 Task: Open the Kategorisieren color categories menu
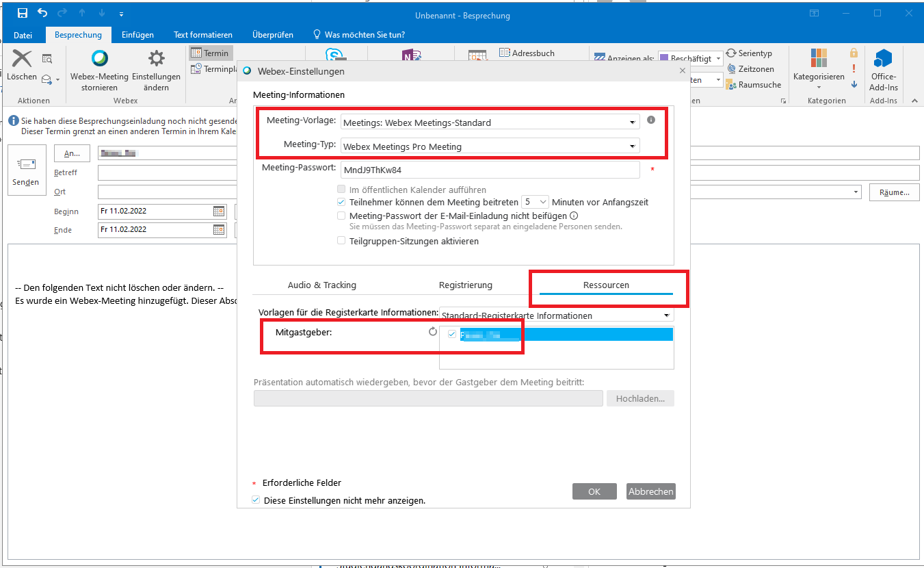819,69
